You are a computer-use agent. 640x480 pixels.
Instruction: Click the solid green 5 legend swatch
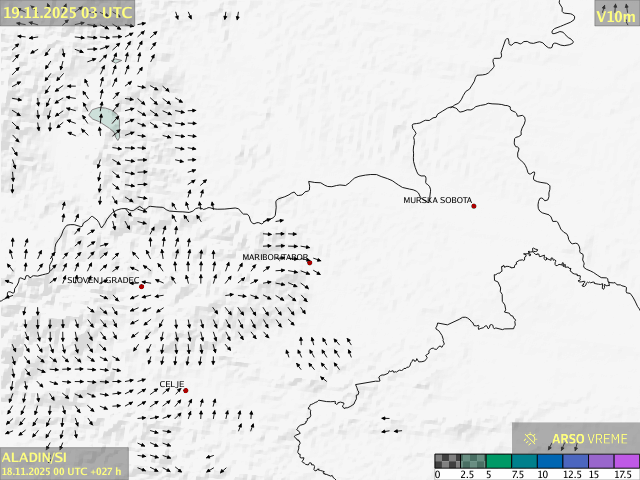499,461
